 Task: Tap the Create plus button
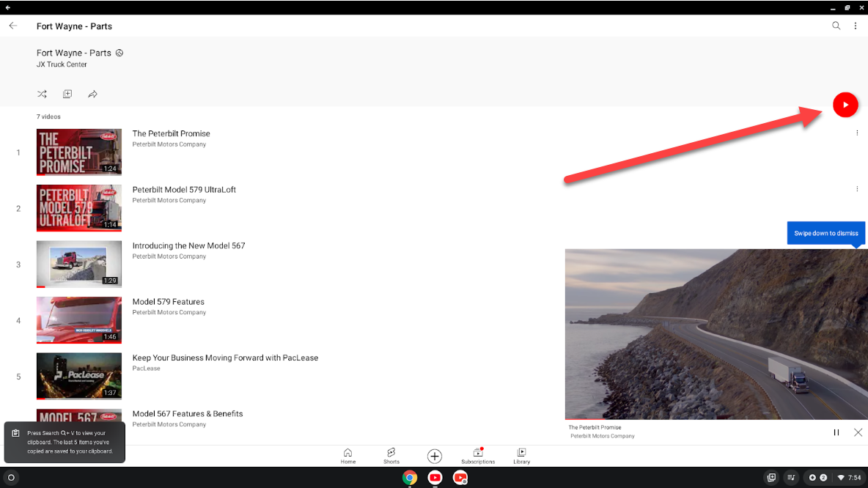(x=435, y=456)
